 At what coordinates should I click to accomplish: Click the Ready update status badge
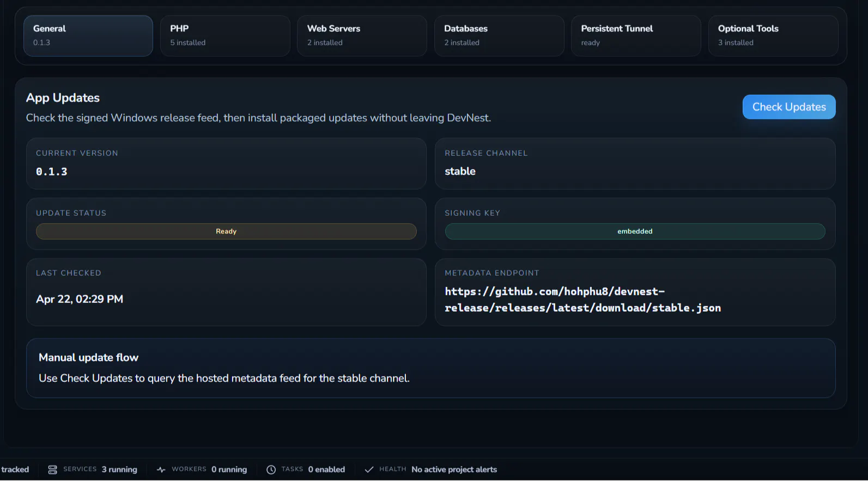click(x=226, y=232)
